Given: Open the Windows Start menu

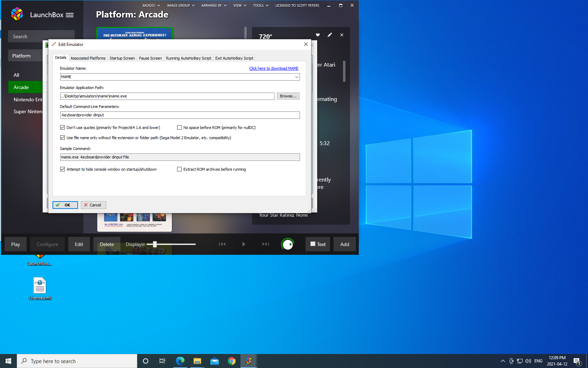Looking at the screenshot, I should coord(8,361).
